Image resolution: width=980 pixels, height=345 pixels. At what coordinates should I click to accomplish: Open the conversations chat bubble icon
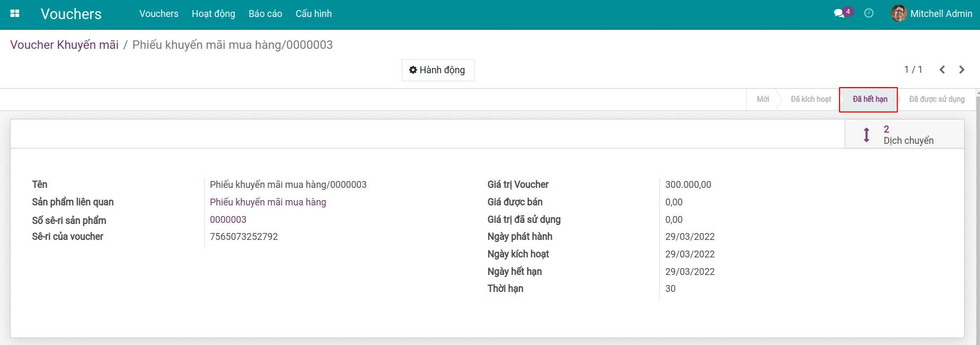click(x=839, y=14)
